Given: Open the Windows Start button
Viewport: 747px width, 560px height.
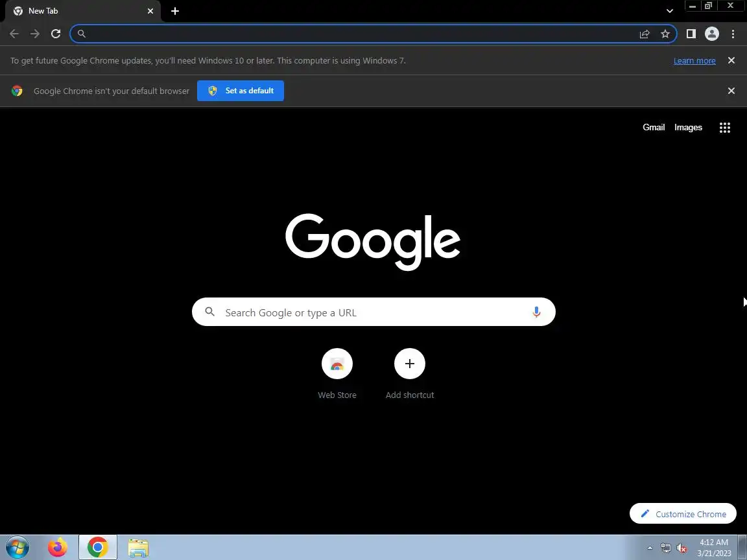Looking at the screenshot, I should coord(17,548).
